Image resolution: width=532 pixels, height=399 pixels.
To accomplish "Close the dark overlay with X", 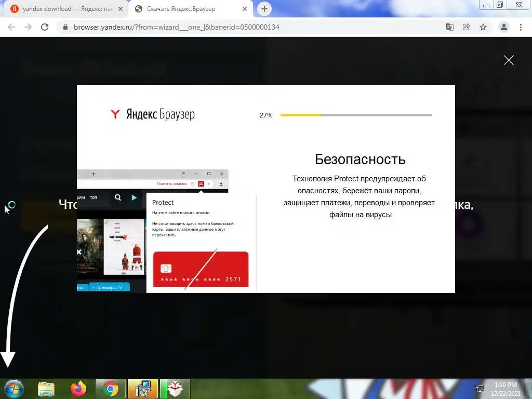I will 509,60.
